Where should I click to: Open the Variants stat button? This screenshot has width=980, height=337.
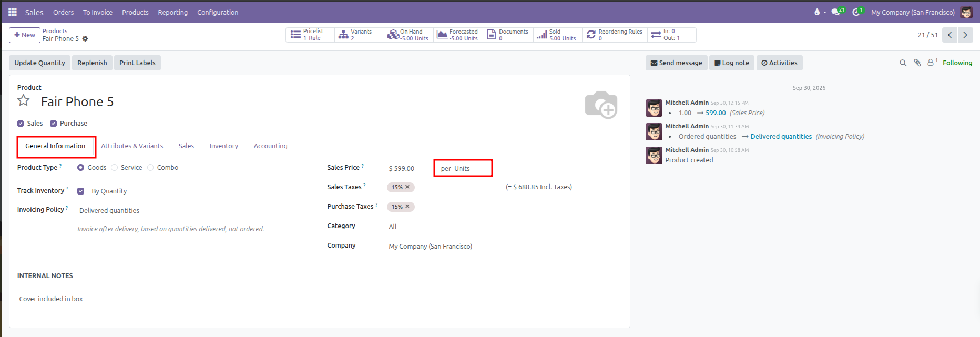(x=359, y=35)
